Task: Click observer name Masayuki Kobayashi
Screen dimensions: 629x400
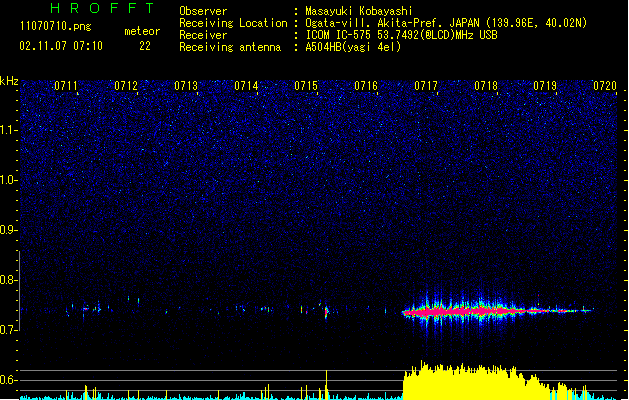Action: pyautogui.click(x=359, y=11)
